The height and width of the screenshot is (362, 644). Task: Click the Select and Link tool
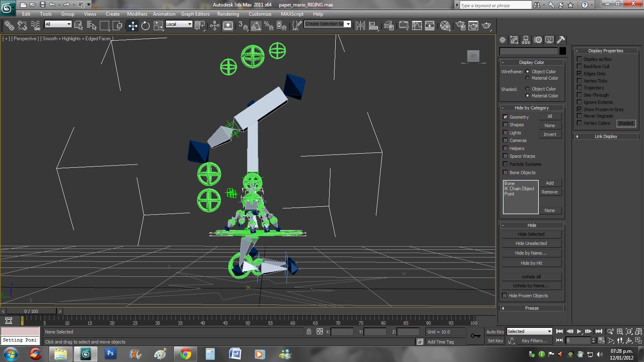[x=9, y=26]
